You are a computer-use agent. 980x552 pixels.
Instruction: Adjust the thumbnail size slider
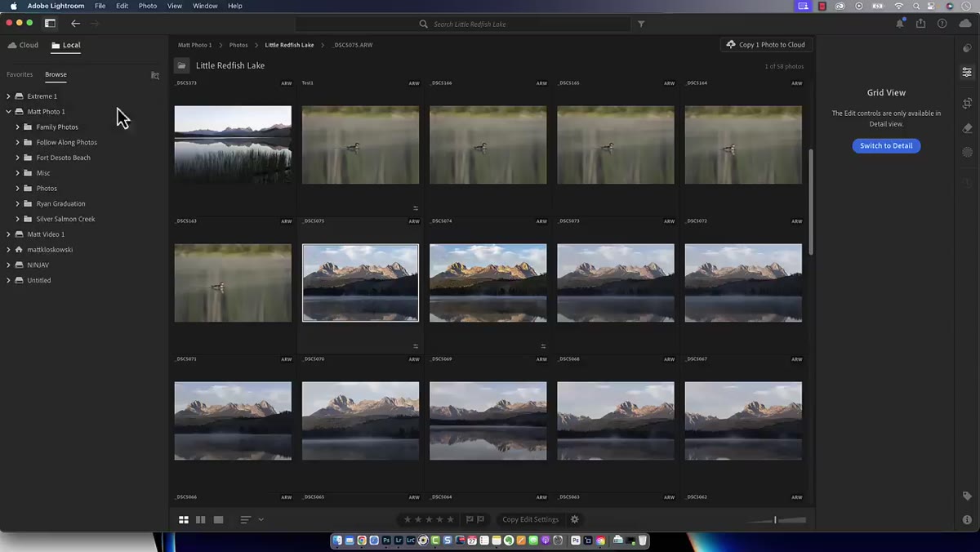click(x=777, y=519)
